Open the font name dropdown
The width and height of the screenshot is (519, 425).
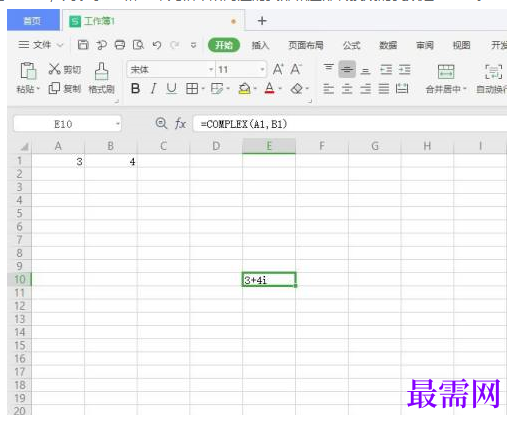point(211,69)
